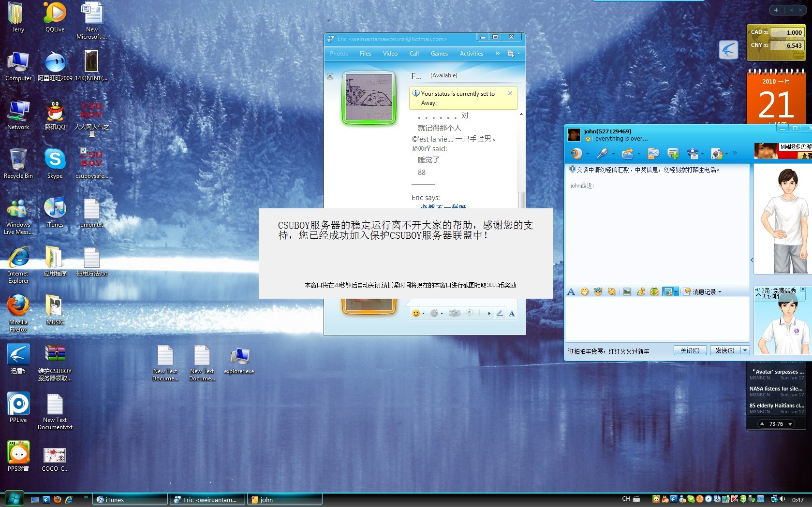
Task: Open QQ font settings letter A
Action: click(x=571, y=291)
